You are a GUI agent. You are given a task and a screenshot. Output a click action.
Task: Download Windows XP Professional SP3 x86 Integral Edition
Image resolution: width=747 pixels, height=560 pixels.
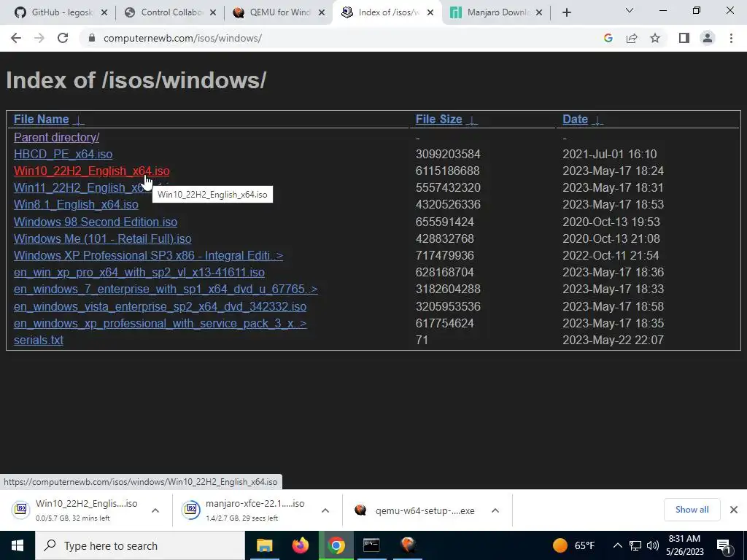tap(148, 256)
